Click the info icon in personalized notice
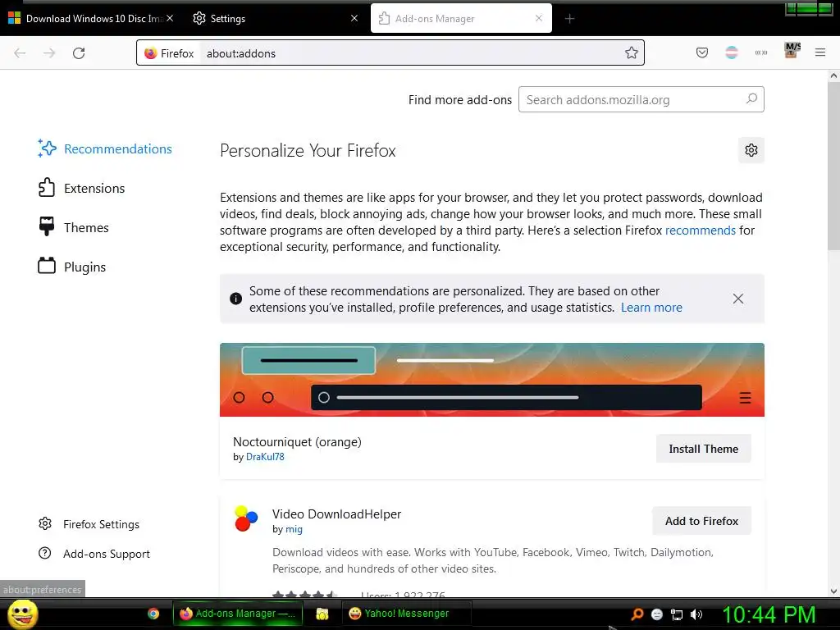 (235, 299)
